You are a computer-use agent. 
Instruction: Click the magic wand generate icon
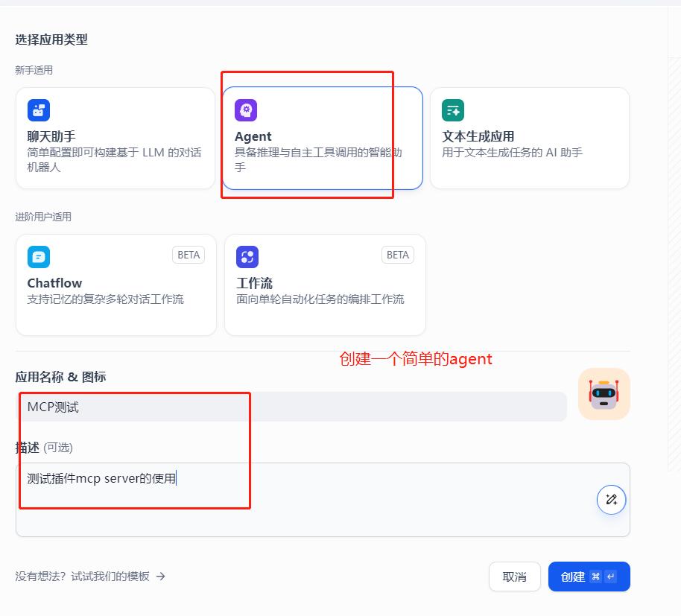point(612,500)
